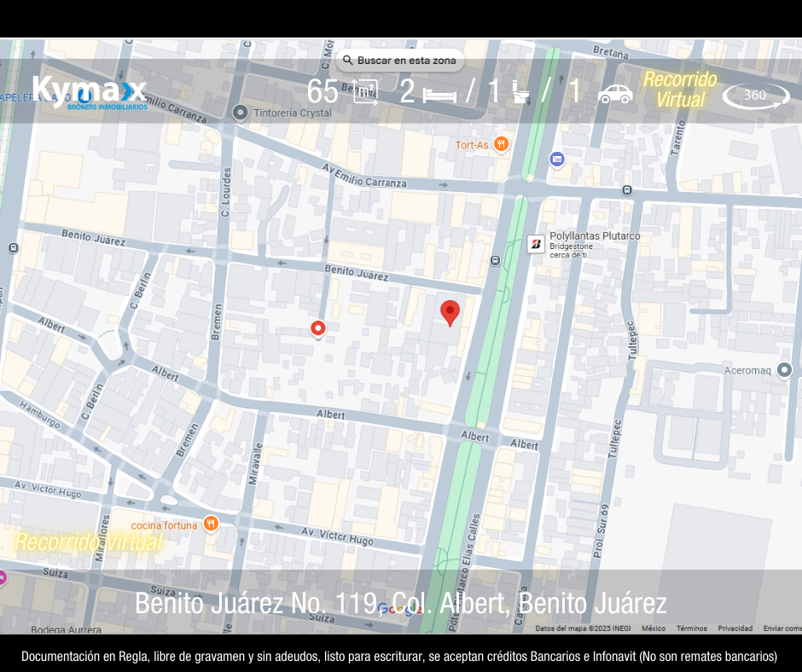Select the Bridgestone logo for Polyllantas Plutarco
802x672 pixels.
[x=536, y=244]
